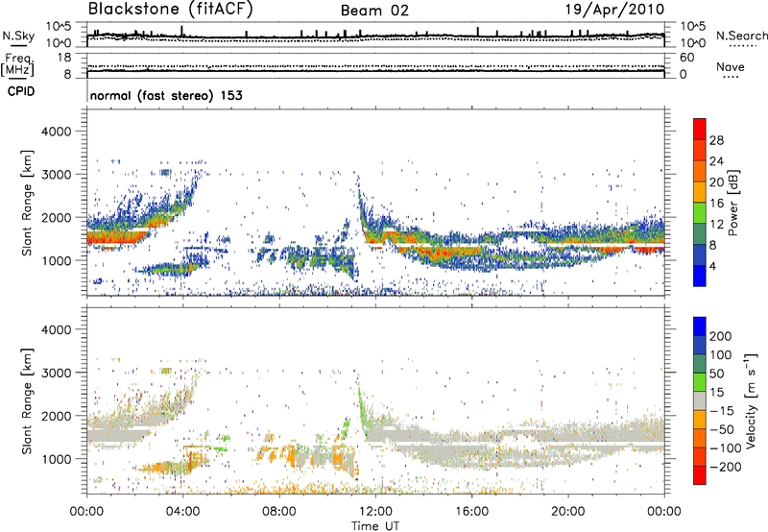Click the '-200' velocity colorbar tick
768x532 pixels.
[x=726, y=467]
